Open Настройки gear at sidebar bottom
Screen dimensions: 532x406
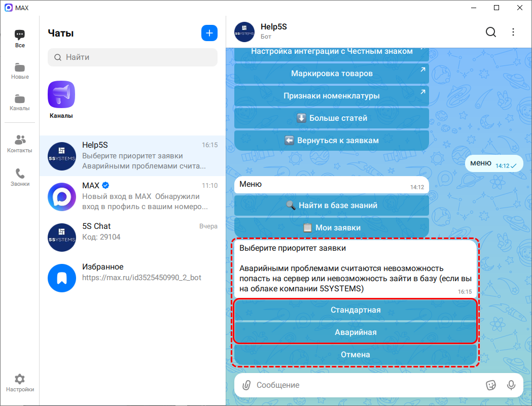20,383
